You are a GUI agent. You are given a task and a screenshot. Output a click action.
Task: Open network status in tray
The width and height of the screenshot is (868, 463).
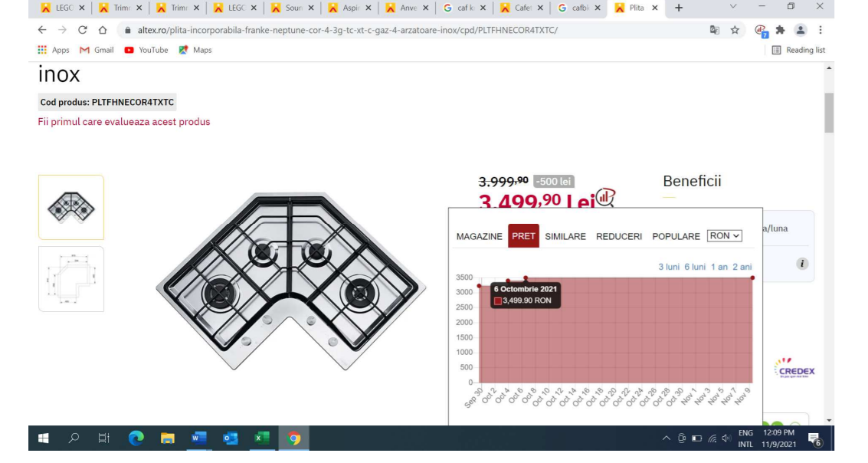[712, 438]
